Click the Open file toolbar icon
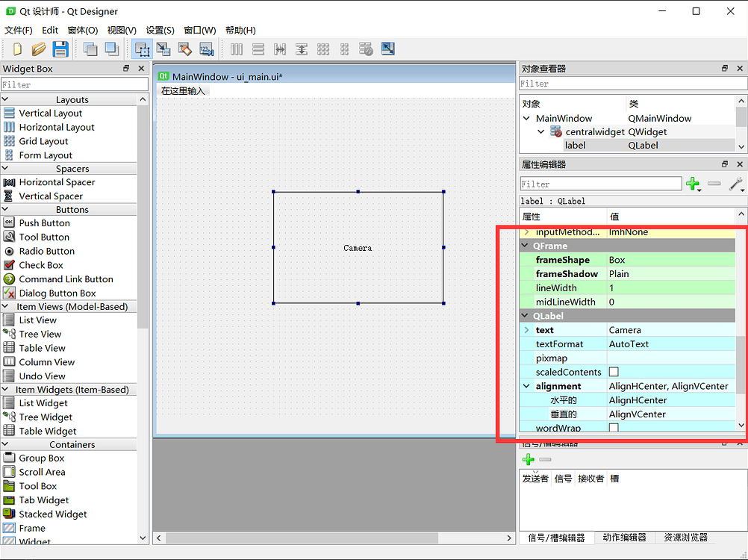 click(38, 49)
